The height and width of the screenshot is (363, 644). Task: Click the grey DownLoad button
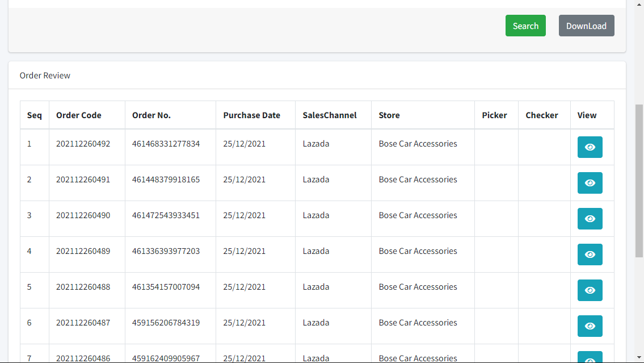(x=586, y=26)
